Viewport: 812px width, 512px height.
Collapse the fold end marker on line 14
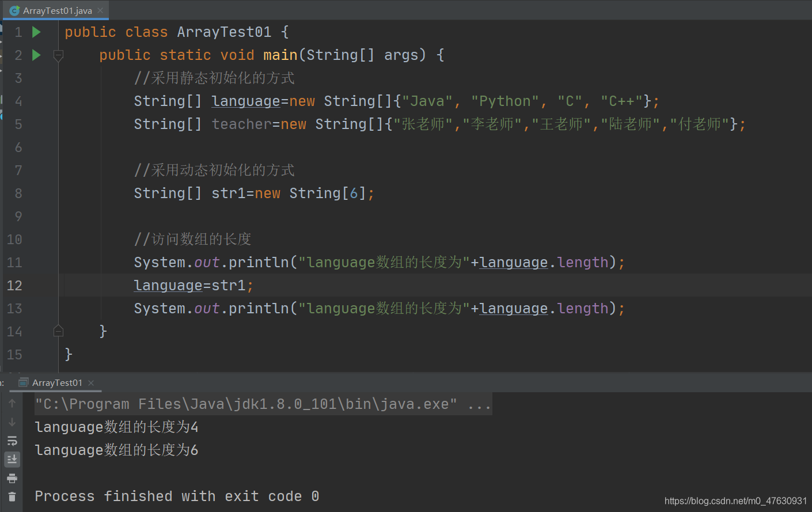click(58, 331)
